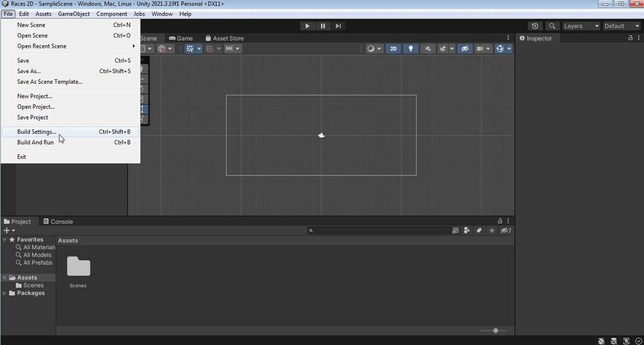The width and height of the screenshot is (644, 345).
Task: Toggle Scene audio mute
Action: (x=428, y=48)
